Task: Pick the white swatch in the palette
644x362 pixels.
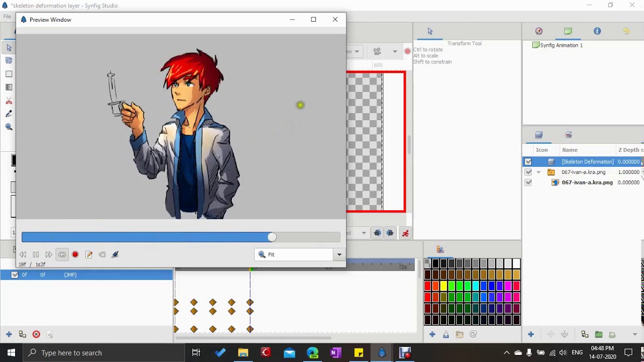Action: click(516, 264)
